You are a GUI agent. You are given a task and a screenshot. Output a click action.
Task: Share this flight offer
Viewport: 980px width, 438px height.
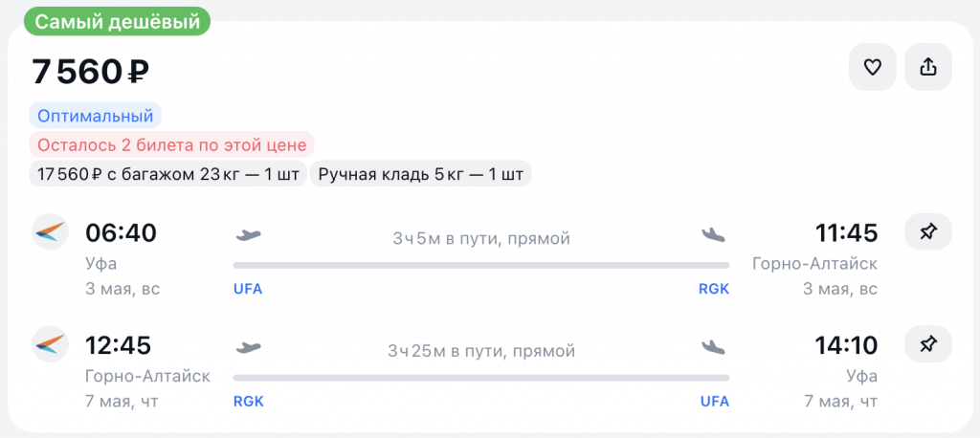coord(927,67)
